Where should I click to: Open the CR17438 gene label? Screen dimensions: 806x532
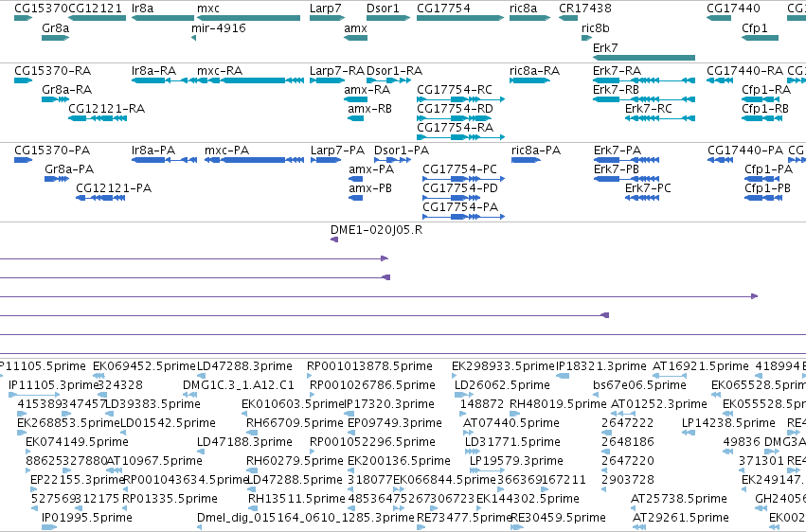585,9
